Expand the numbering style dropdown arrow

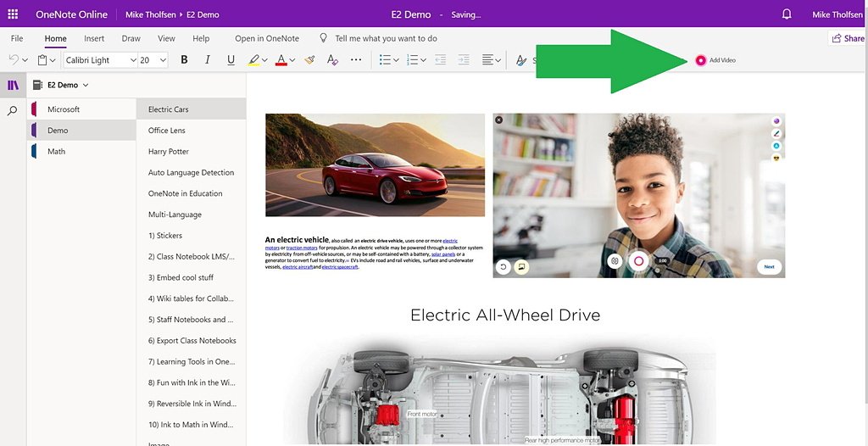(x=424, y=60)
